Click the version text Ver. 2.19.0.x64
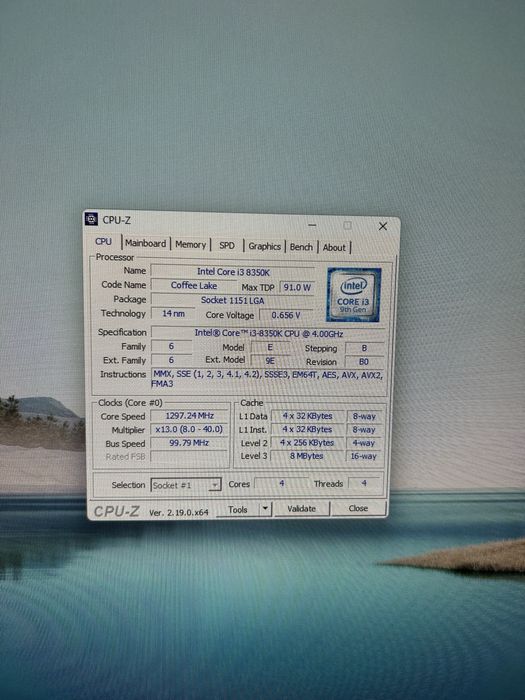Screen dimensions: 525x700 tap(179, 512)
